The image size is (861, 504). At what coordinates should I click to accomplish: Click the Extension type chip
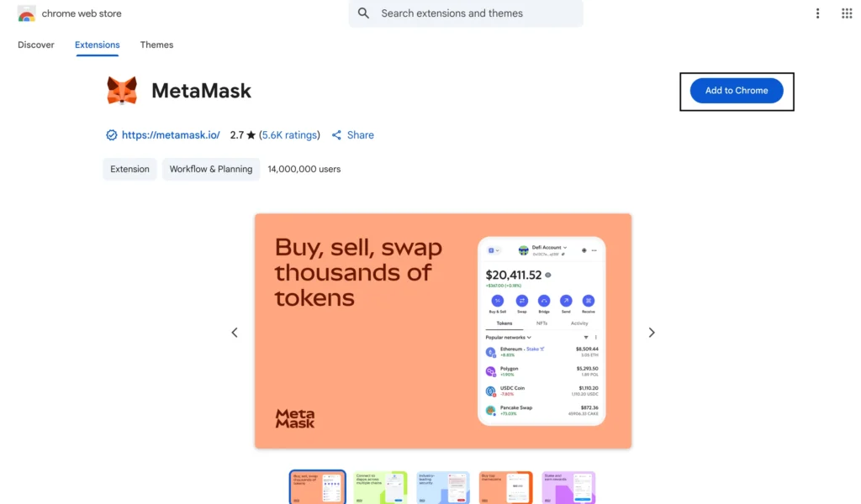click(x=129, y=169)
